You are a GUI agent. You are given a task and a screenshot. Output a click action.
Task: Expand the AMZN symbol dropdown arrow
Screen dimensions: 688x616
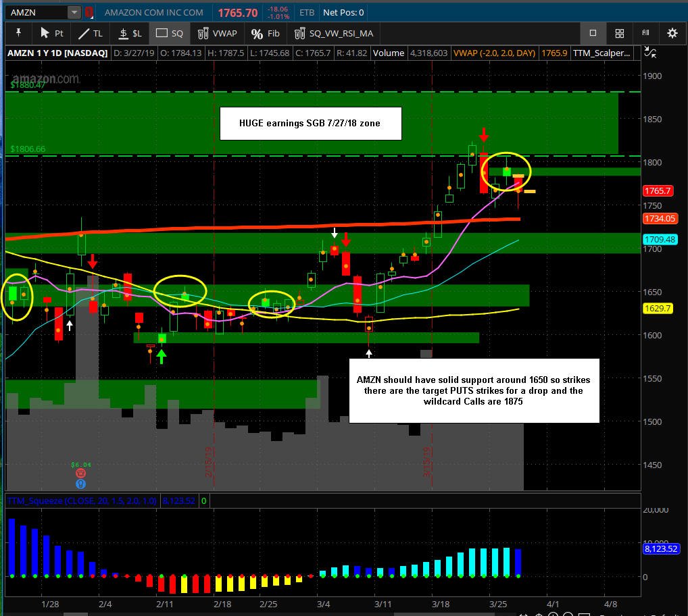coord(74,12)
